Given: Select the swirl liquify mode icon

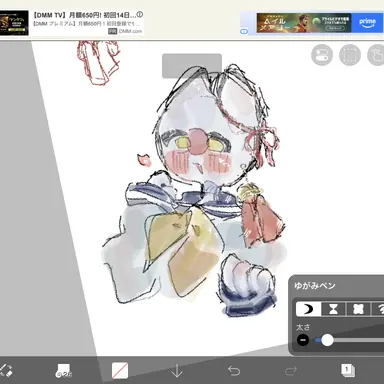Looking at the screenshot, I should pos(378,309).
